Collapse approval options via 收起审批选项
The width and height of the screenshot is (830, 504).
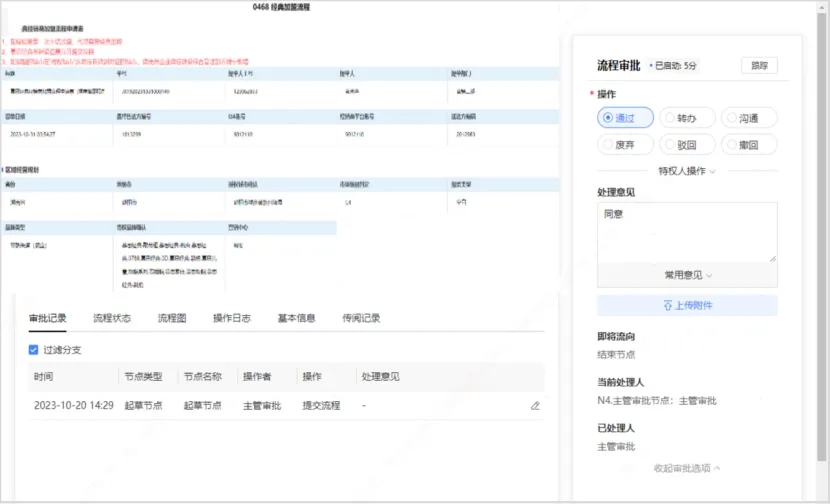coord(687,468)
